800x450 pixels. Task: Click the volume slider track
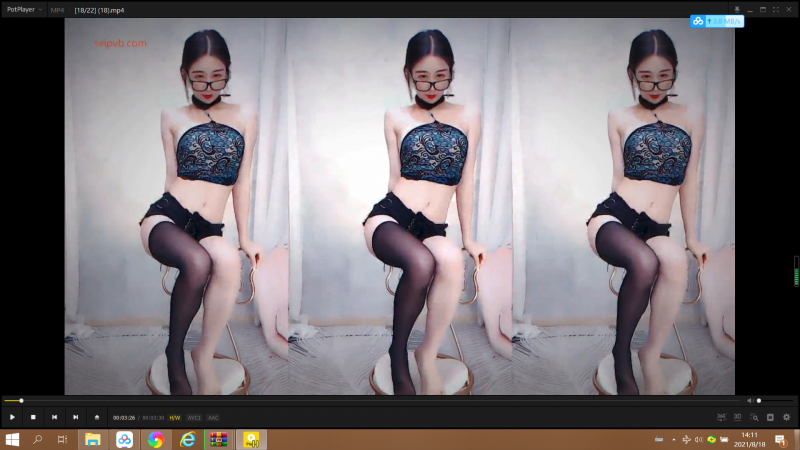[775, 401]
